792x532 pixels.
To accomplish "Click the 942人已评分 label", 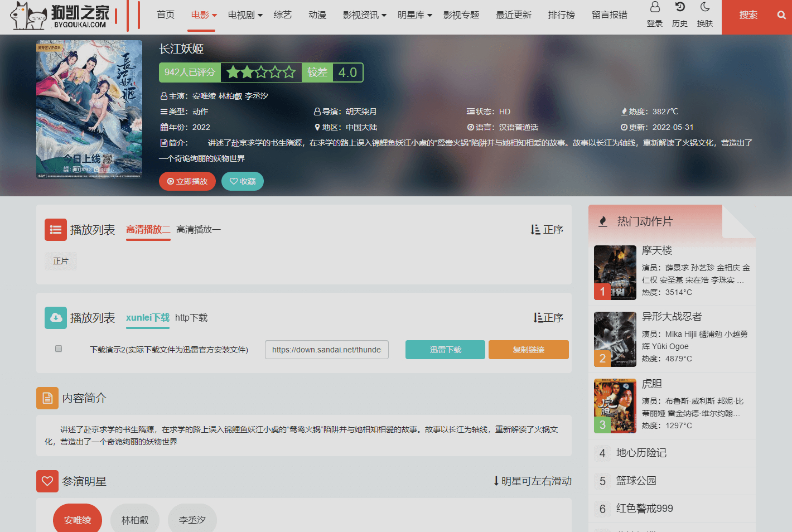I will (190, 72).
